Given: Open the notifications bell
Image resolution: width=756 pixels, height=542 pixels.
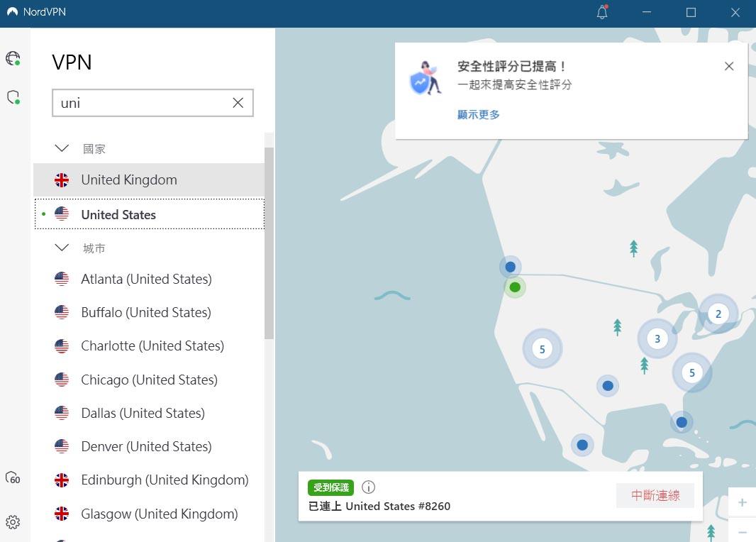Looking at the screenshot, I should click(601, 12).
